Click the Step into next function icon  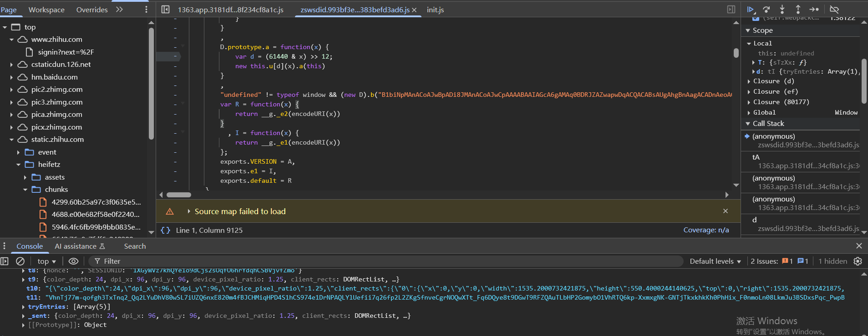[x=782, y=10]
